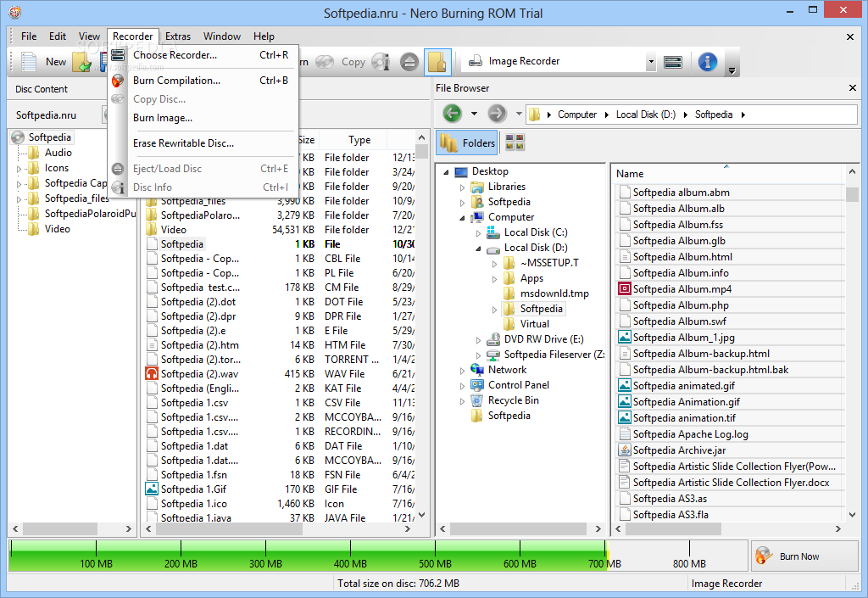Open the Extras menu
The height and width of the screenshot is (598, 868).
(178, 36)
